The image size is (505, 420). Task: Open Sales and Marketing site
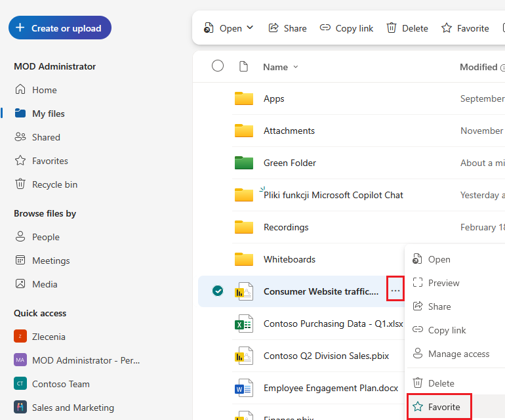pyautogui.click(x=64, y=408)
